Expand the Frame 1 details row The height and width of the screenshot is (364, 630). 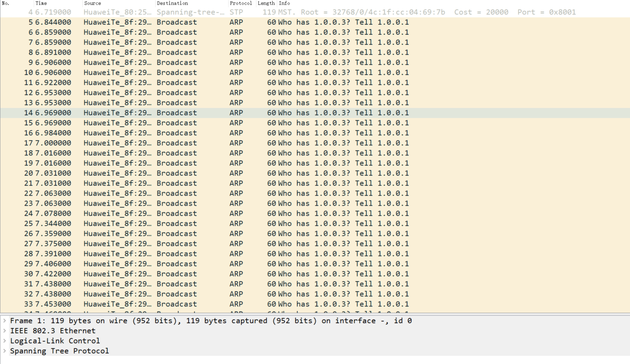click(4, 321)
